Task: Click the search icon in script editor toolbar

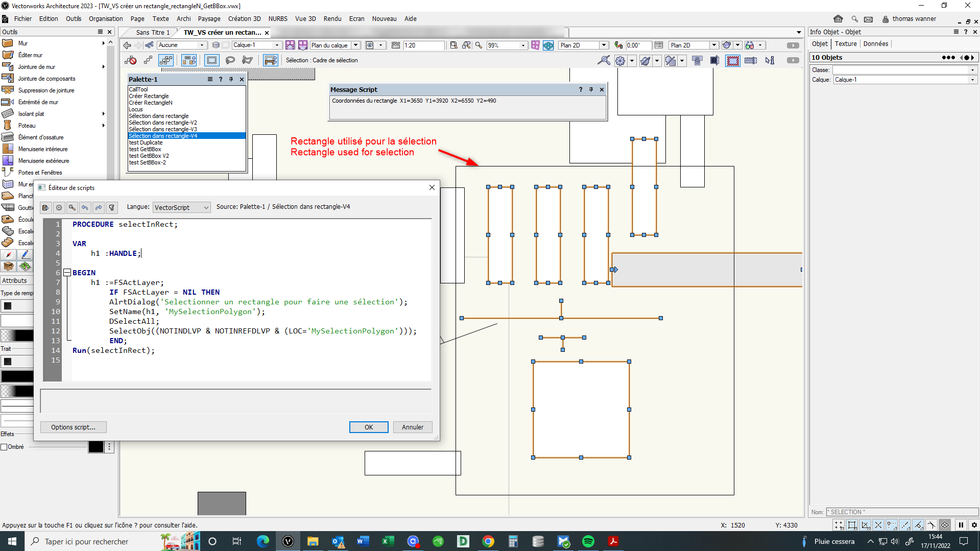Action: pyautogui.click(x=72, y=207)
